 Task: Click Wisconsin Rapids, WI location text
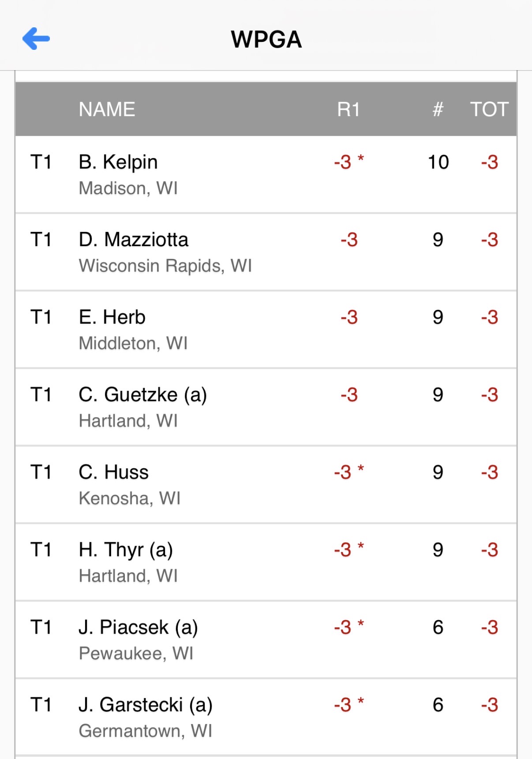[x=165, y=266]
